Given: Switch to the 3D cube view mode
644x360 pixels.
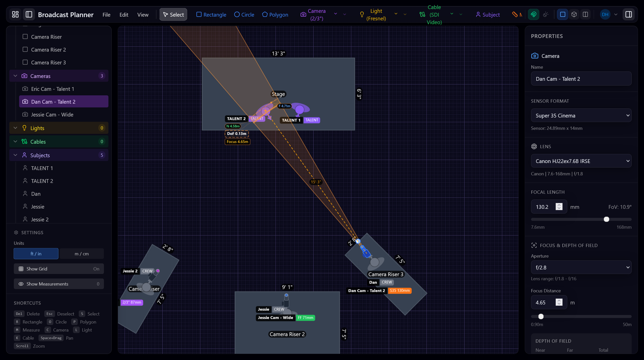Looking at the screenshot, I should (x=574, y=14).
